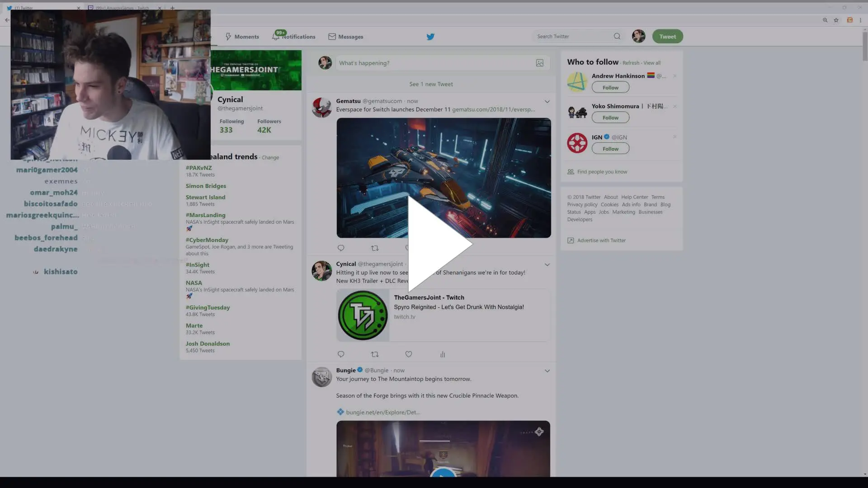Expand the Gematsu tweet options chevron
868x488 pixels.
[547, 102]
